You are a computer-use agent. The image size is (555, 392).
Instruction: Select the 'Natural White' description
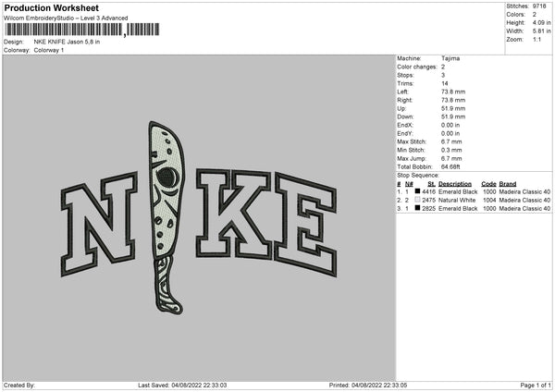(x=457, y=201)
